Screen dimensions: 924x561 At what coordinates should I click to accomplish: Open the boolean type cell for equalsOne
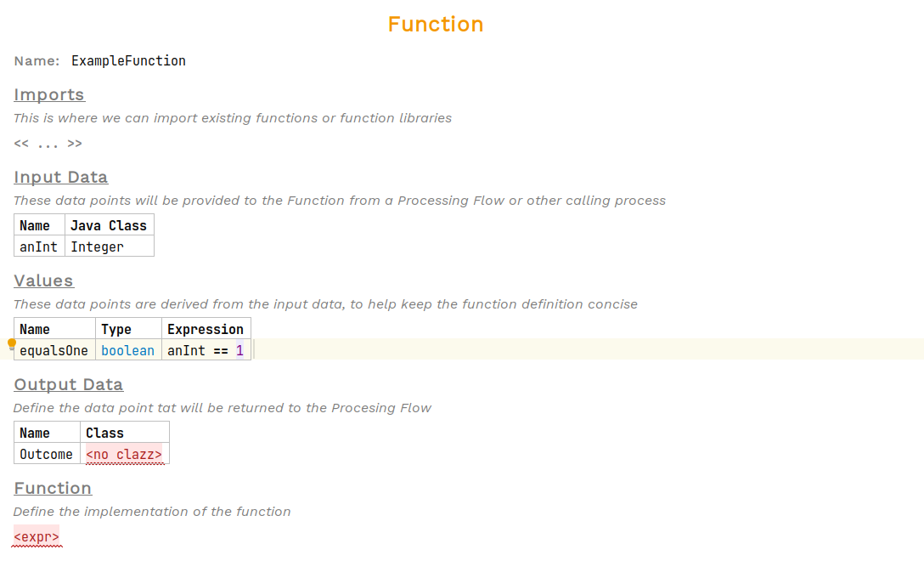(127, 349)
